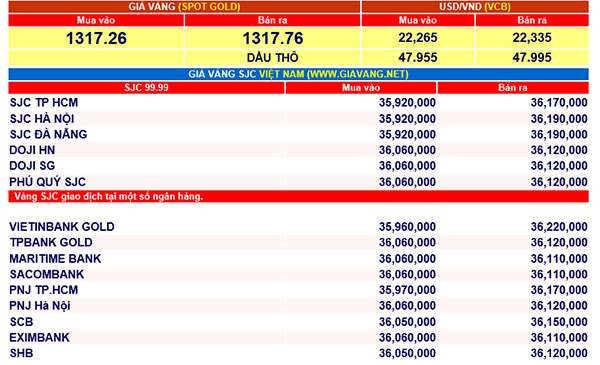This screenshot has height=365, width=600.
Task: Click USD/VND buy rate 22,265
Action: [417, 37]
